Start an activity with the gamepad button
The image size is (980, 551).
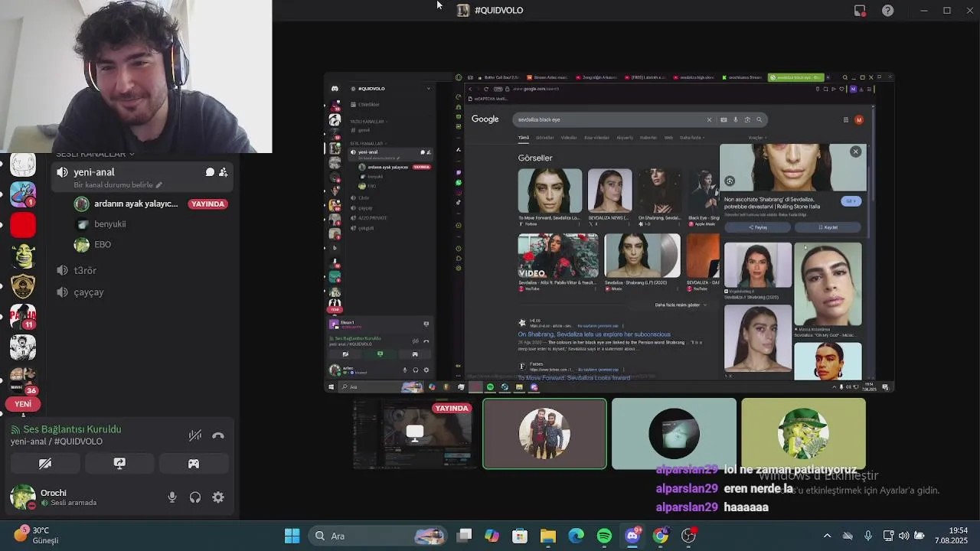pos(194,464)
